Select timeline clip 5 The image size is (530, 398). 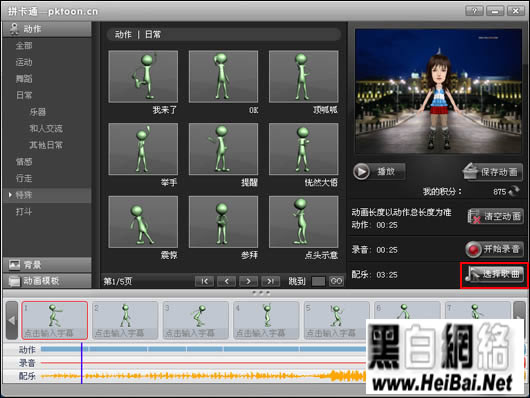coord(337,320)
